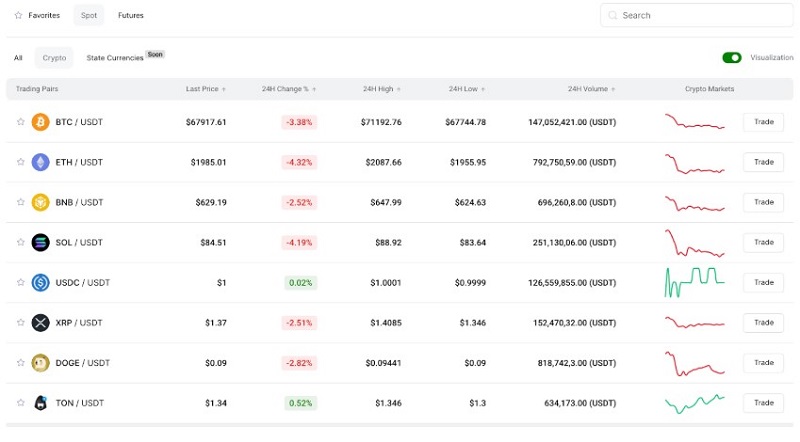The image size is (800, 442).
Task: Sort table by 24H Change % header
Action: click(287, 89)
